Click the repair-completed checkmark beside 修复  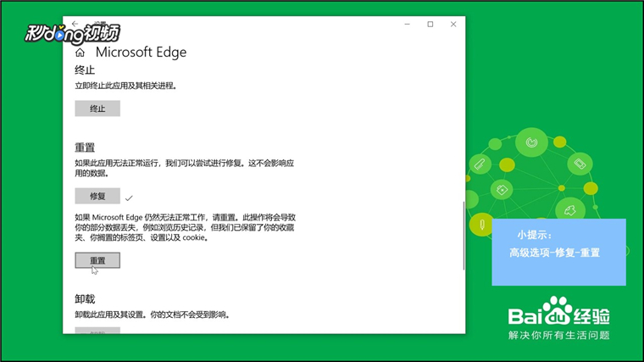click(129, 198)
